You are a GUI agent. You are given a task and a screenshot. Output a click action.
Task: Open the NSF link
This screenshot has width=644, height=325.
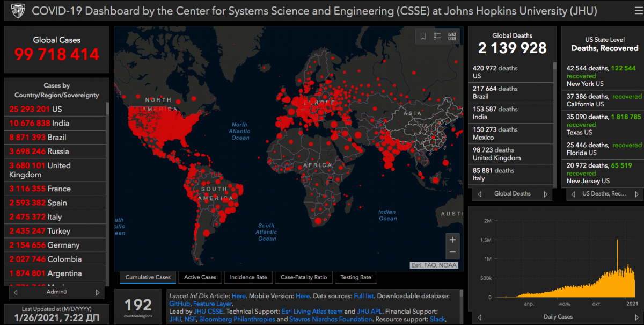coord(191,319)
